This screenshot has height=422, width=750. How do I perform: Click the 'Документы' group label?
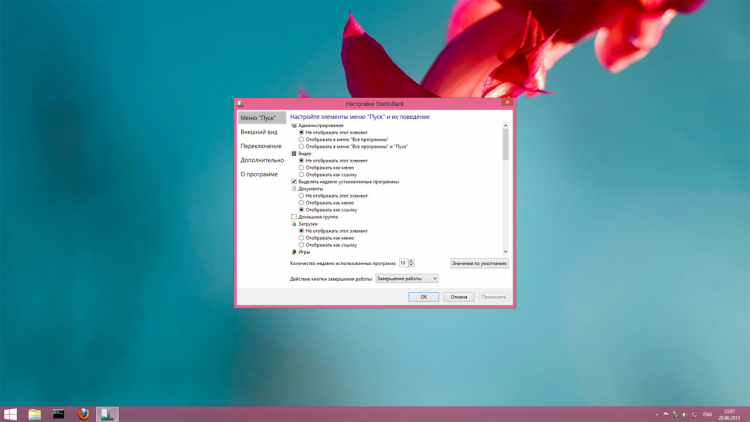point(310,189)
